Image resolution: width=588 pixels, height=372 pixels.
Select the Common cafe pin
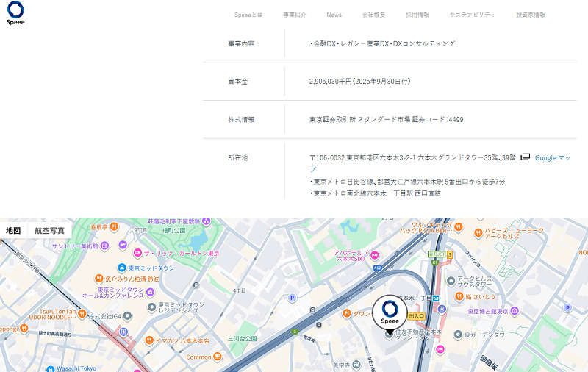click(x=217, y=357)
